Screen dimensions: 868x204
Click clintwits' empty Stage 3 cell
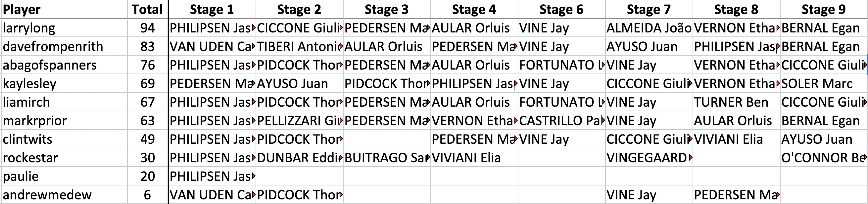coord(387,139)
